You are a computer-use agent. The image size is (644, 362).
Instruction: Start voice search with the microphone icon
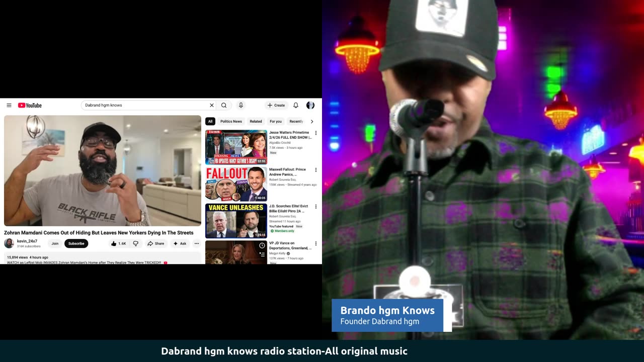[241, 105]
